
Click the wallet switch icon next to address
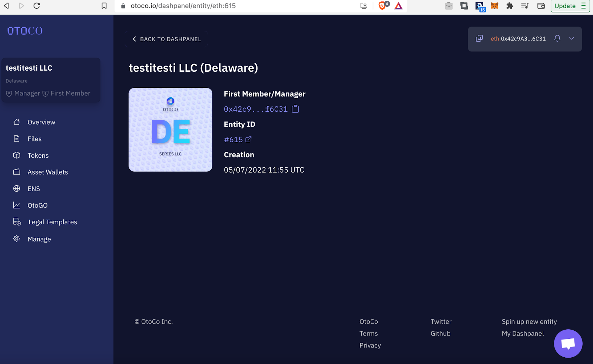[x=479, y=39]
